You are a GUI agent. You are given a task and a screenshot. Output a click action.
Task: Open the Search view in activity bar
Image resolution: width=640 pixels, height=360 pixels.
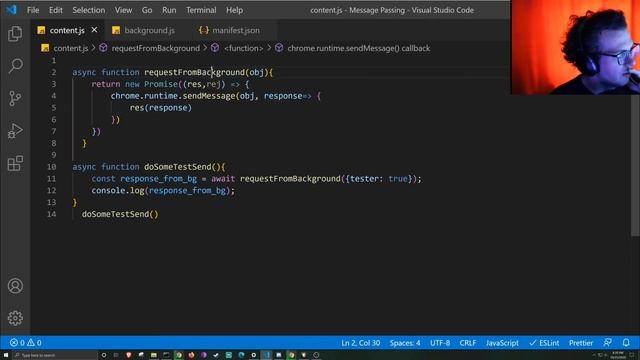point(15,66)
